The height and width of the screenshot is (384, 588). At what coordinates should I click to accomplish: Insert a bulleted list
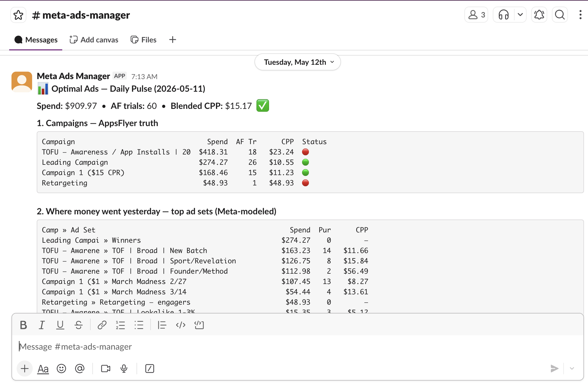point(139,325)
